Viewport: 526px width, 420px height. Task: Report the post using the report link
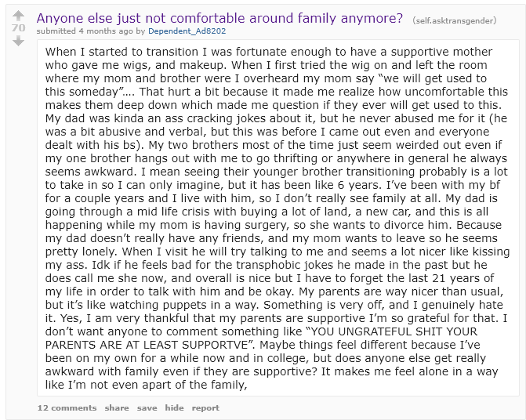205,407
